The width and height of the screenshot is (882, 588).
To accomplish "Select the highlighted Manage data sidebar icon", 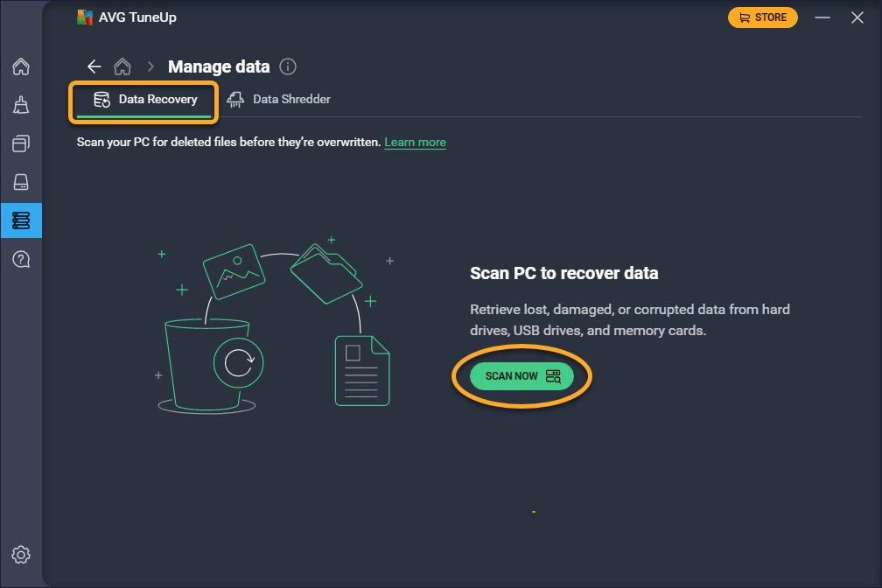I will (21, 220).
